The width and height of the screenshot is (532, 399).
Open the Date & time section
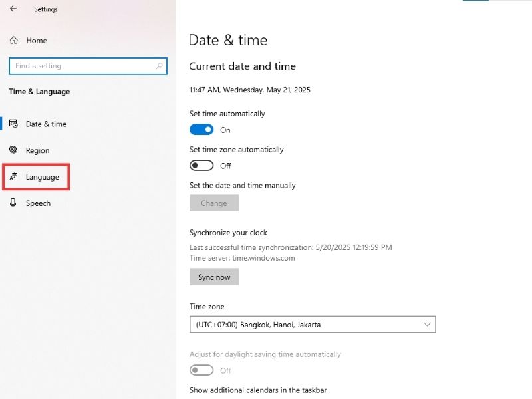pos(46,124)
